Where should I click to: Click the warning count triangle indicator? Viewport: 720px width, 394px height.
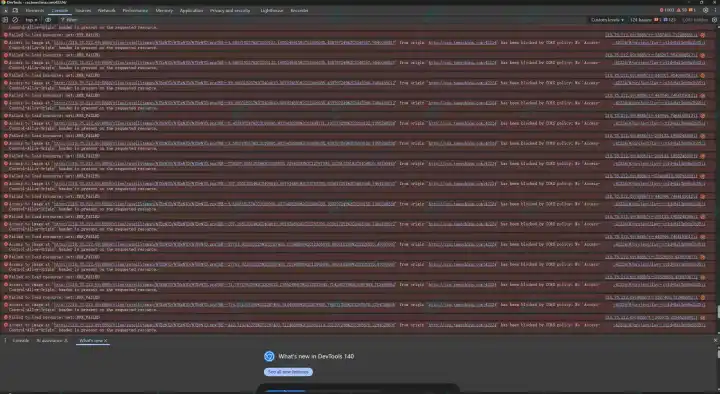pos(682,10)
